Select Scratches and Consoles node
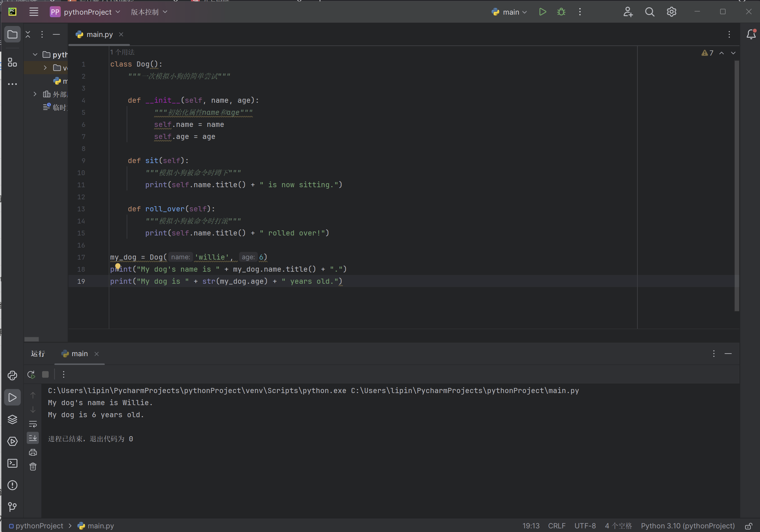The height and width of the screenshot is (532, 760). [x=55, y=107]
